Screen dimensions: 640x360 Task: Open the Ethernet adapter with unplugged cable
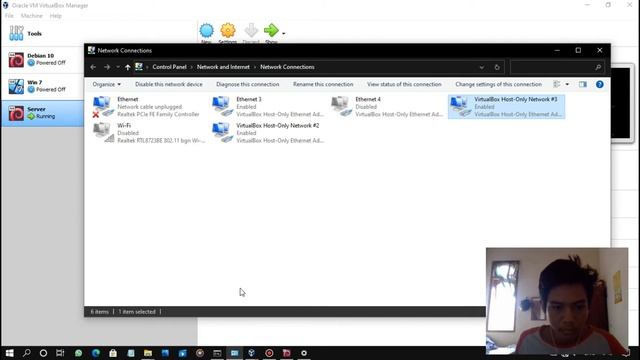point(147,107)
